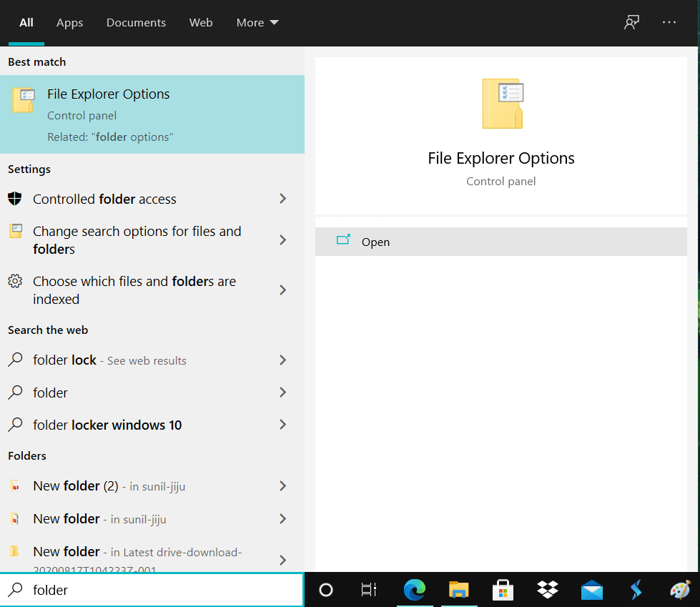
Task: Click Open under File Explorer Options
Action: pyautogui.click(x=375, y=241)
